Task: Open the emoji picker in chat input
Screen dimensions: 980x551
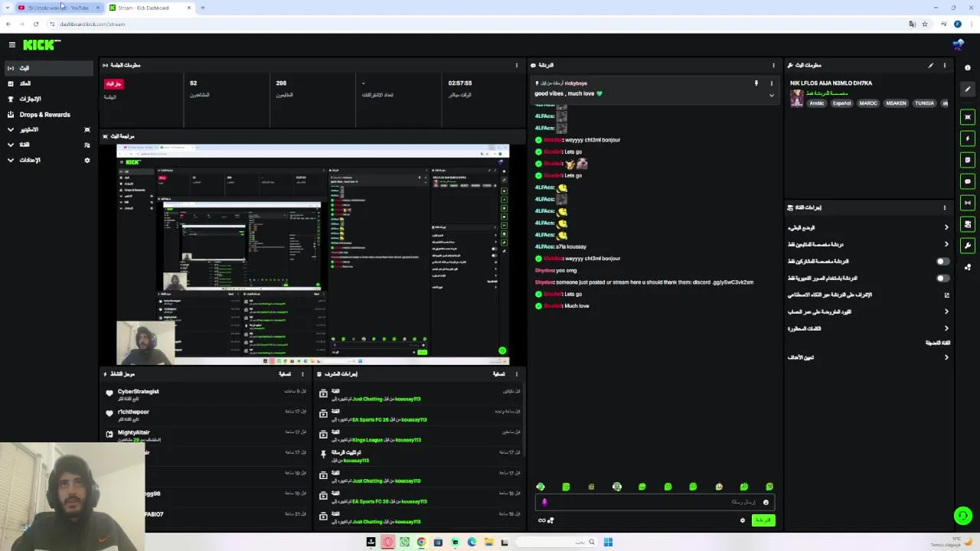Action: coord(766,502)
